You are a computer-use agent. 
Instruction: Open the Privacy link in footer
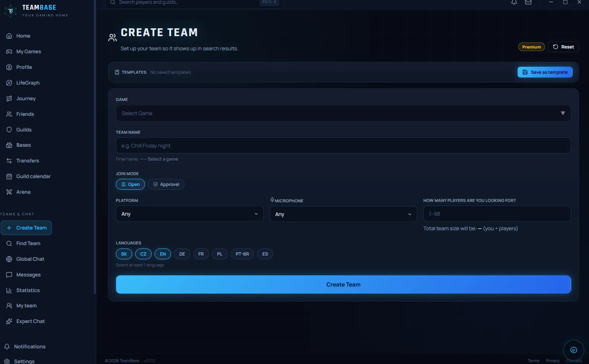[553, 361]
